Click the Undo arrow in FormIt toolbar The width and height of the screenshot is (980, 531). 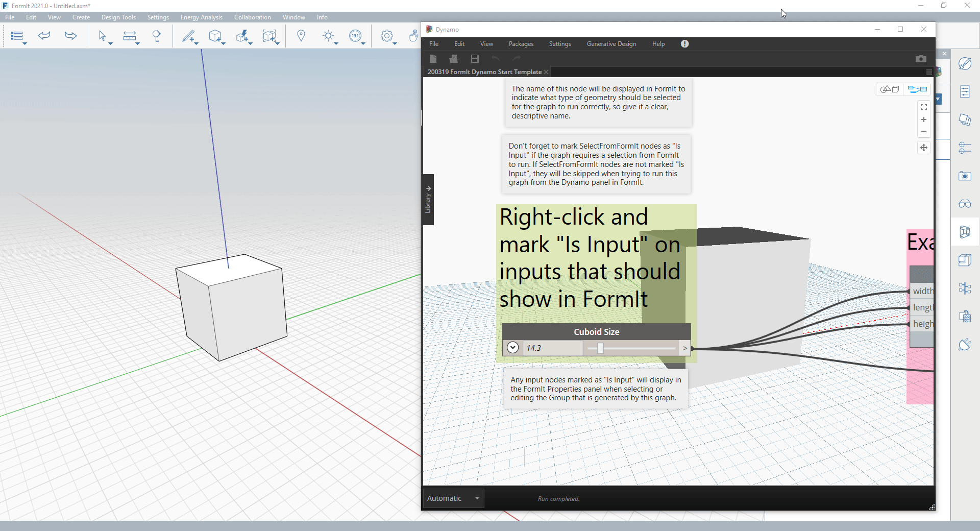click(x=44, y=36)
